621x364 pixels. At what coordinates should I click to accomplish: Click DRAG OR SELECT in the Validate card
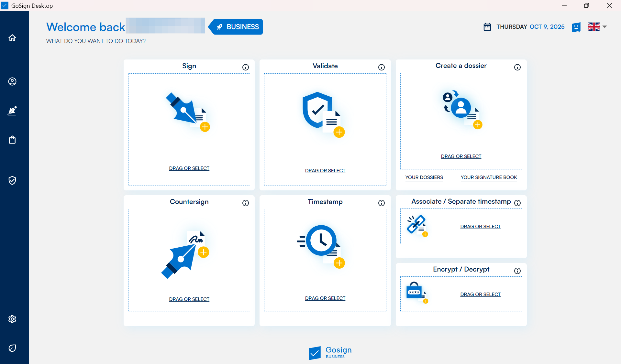click(325, 171)
